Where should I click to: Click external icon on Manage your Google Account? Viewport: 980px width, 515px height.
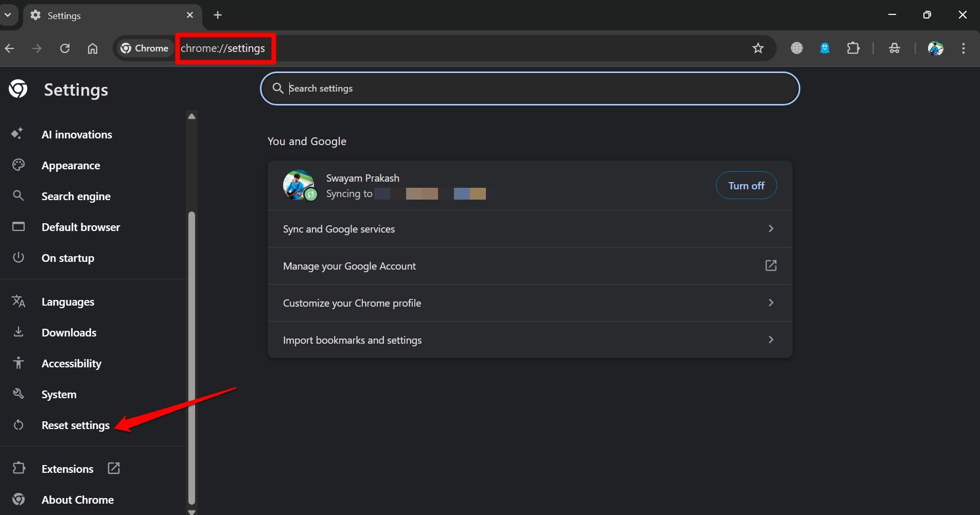771,265
